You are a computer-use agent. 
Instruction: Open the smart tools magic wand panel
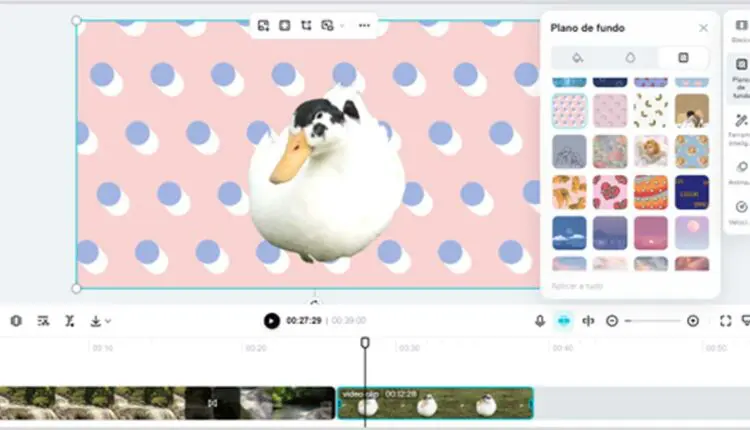pos(740,121)
